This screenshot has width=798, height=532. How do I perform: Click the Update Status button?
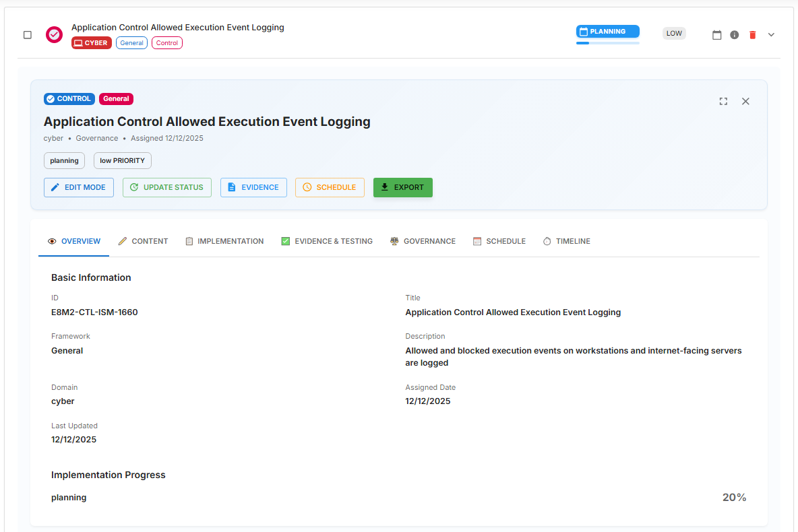[166, 187]
